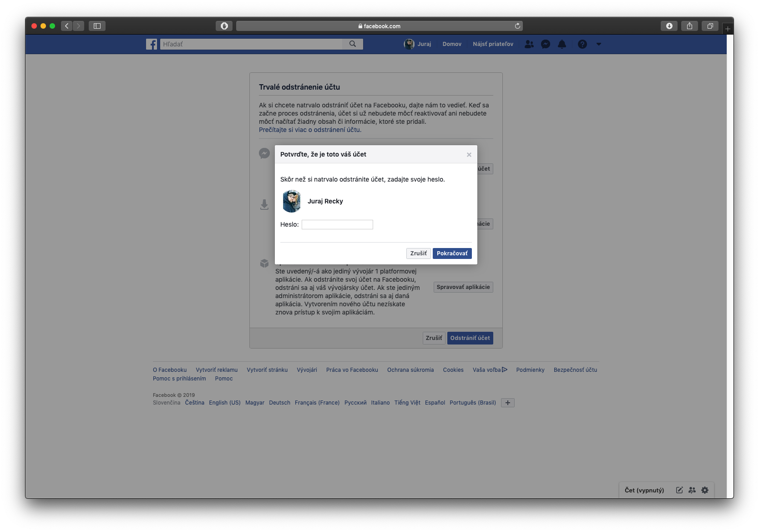
Task: Click the Heslo password field
Action: tap(337, 224)
